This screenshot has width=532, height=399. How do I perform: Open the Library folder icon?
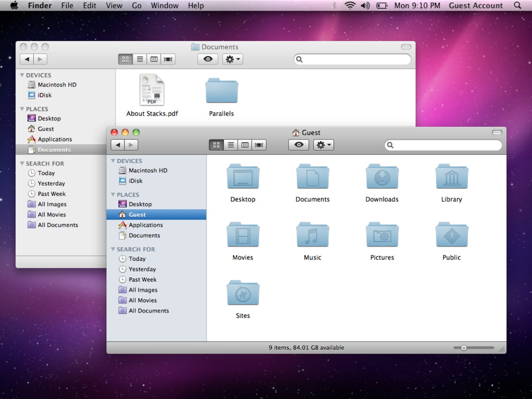(x=452, y=177)
